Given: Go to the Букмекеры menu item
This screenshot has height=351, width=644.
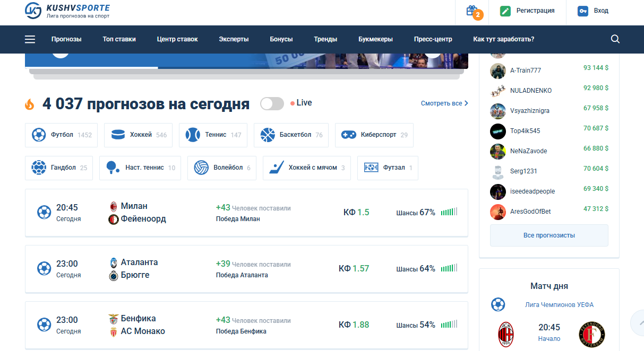Looking at the screenshot, I should 375,39.
